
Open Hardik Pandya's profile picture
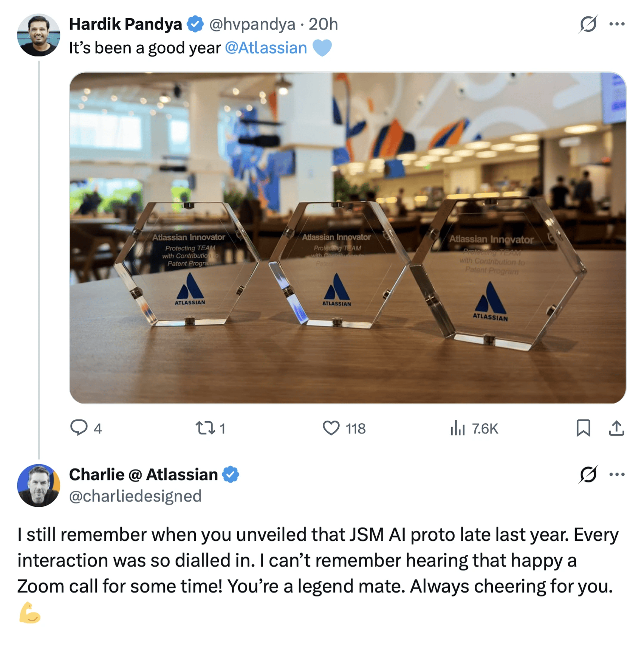coord(39,35)
